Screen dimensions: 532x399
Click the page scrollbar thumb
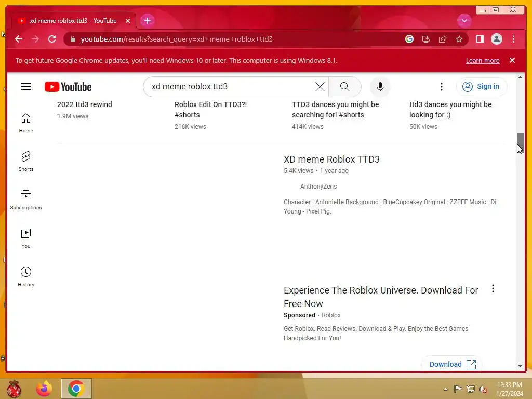pyautogui.click(x=520, y=142)
